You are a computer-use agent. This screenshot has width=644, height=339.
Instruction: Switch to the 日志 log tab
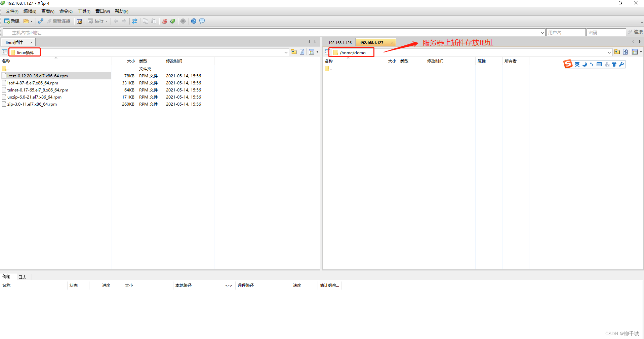[x=23, y=277]
